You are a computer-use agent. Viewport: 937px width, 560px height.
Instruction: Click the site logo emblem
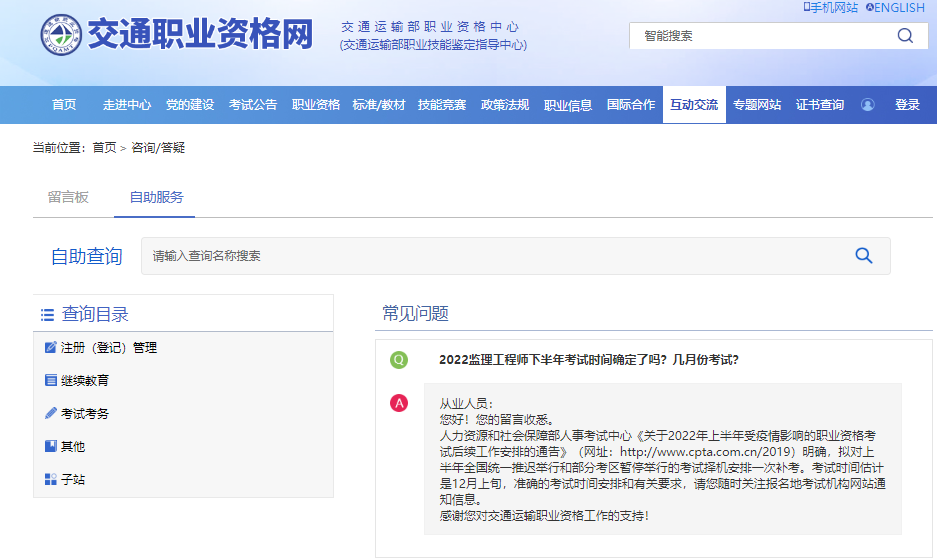[x=61, y=35]
